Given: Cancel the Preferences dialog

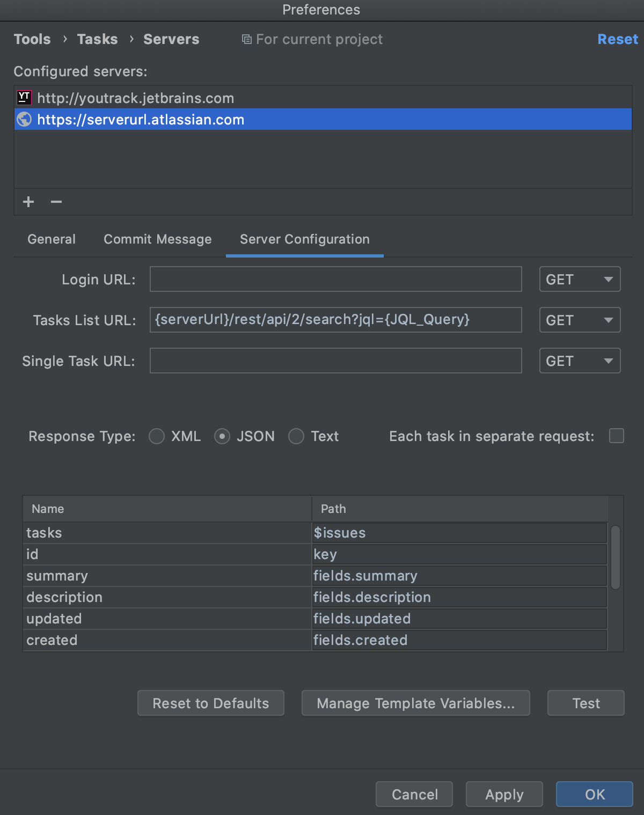Looking at the screenshot, I should pyautogui.click(x=414, y=794).
